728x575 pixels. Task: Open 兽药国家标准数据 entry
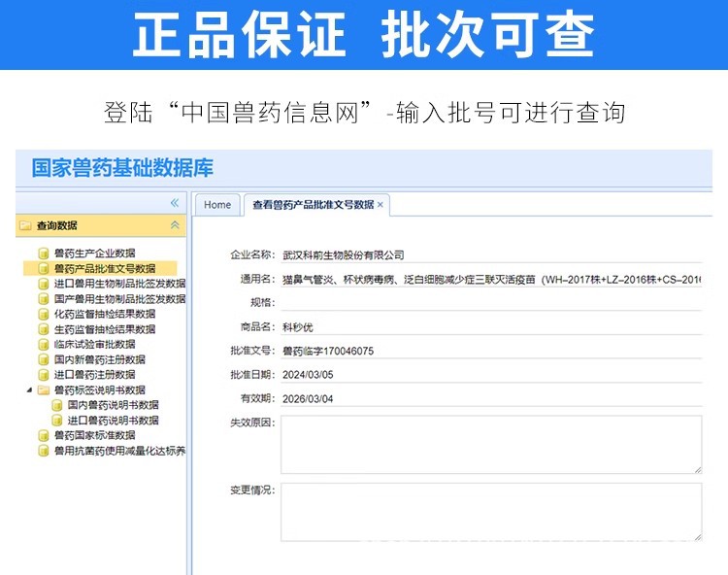95,435
